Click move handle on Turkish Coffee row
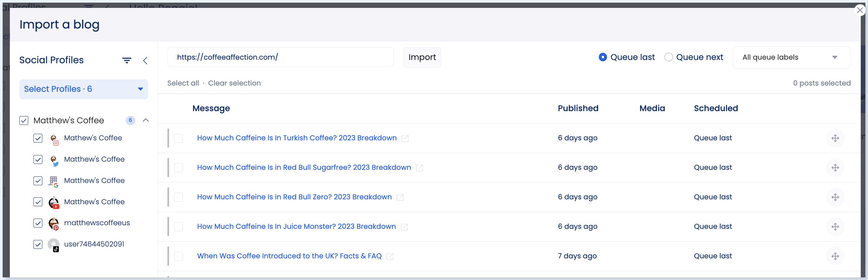Viewport: 868px width, 280px height. point(835,138)
